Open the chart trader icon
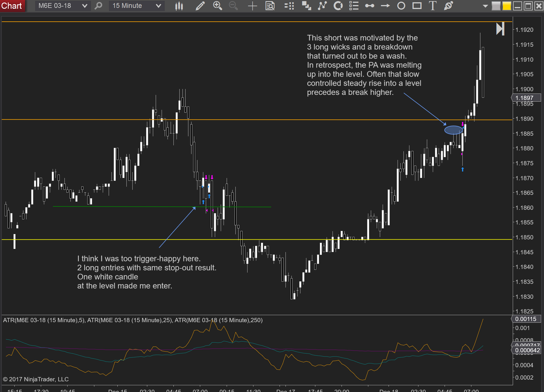The image size is (544, 392). click(x=289, y=6)
